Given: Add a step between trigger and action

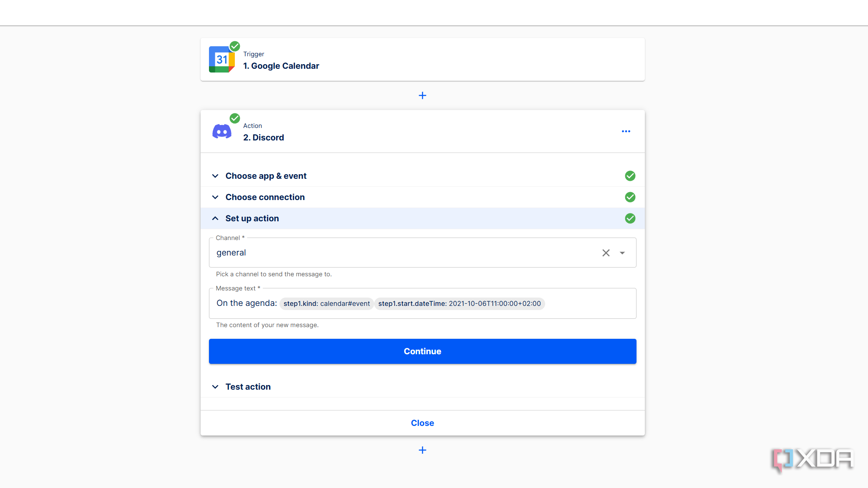Looking at the screenshot, I should click(423, 95).
